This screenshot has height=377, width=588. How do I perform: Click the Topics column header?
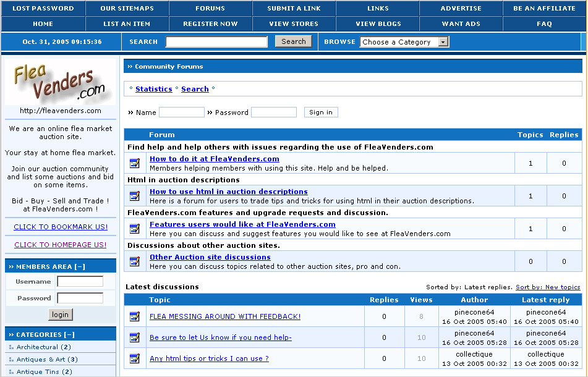530,135
